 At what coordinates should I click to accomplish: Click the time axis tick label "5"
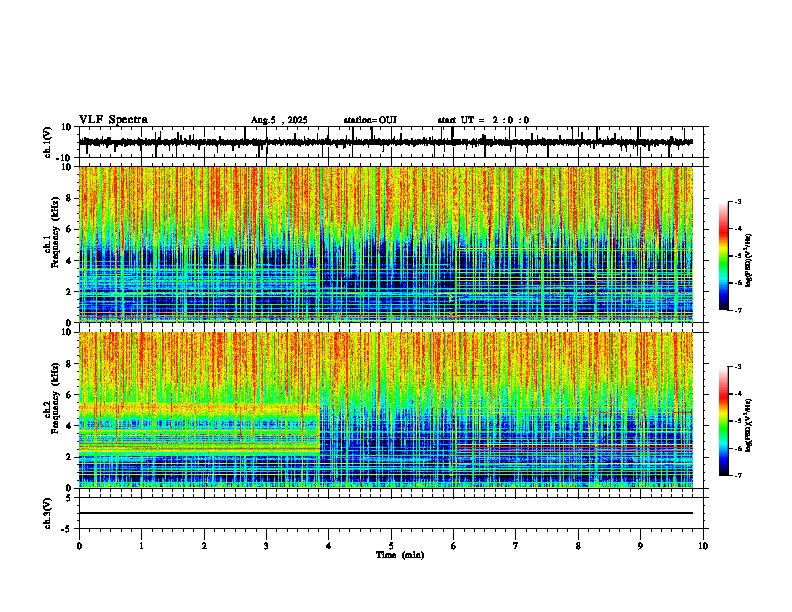(391, 546)
